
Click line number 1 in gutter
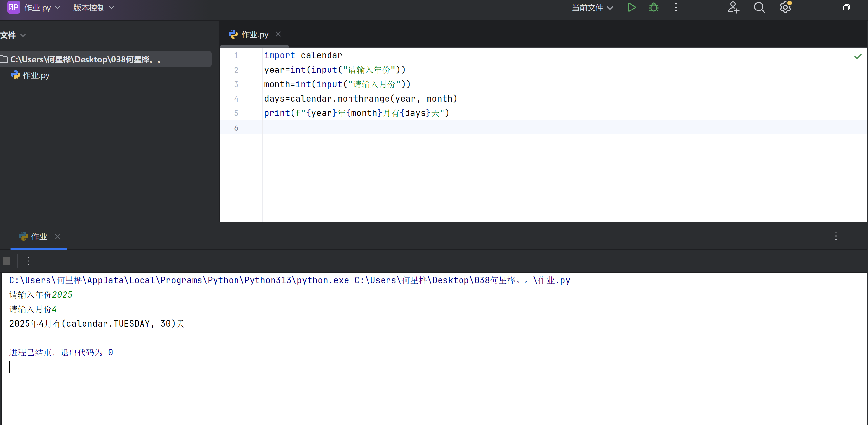pyautogui.click(x=236, y=55)
